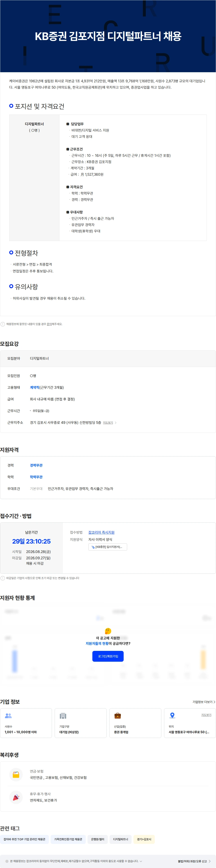216x868 pixels.
Task: Open 잡코리아 즉시지원 link
Action: 101,532
